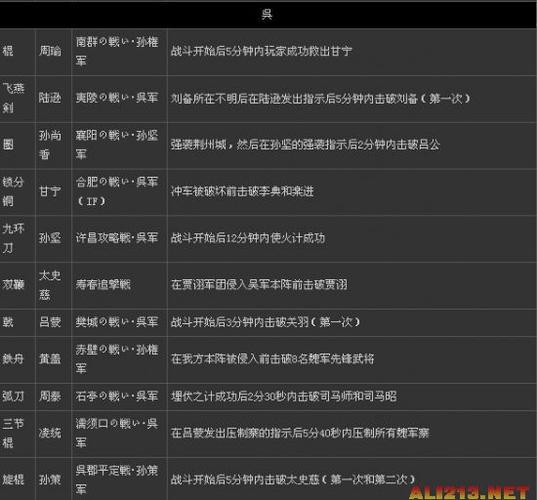
Task: Click the 三节棍 weapon cell
Action: pyautogui.click(x=17, y=434)
